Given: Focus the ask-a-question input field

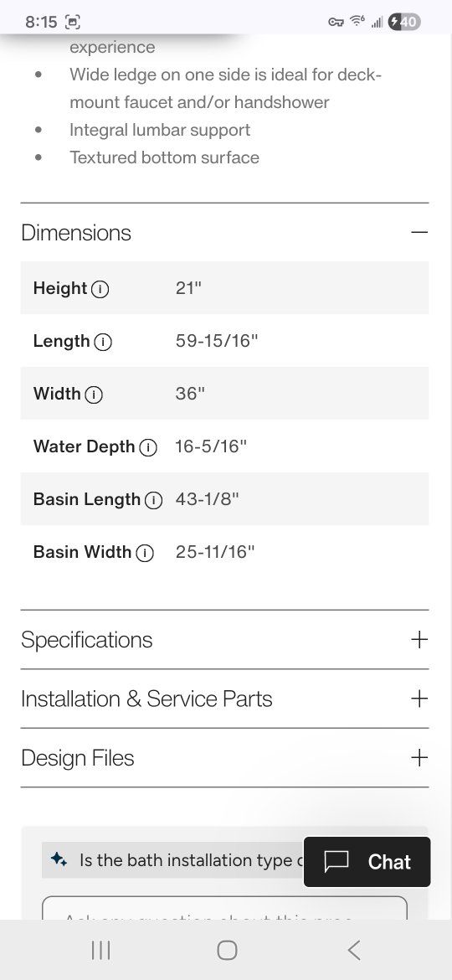Looking at the screenshot, I should 225,908.
